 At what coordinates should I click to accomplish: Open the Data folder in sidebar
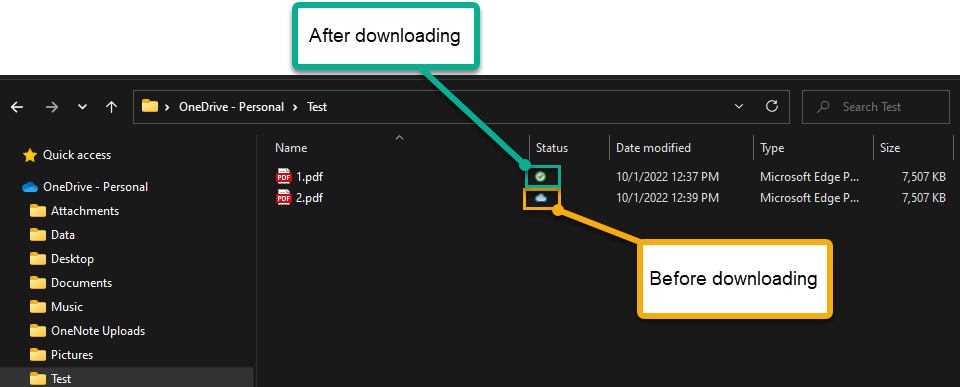click(63, 235)
